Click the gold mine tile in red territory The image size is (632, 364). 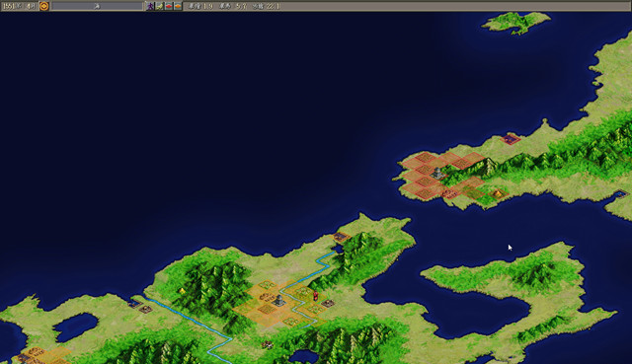[498, 194]
